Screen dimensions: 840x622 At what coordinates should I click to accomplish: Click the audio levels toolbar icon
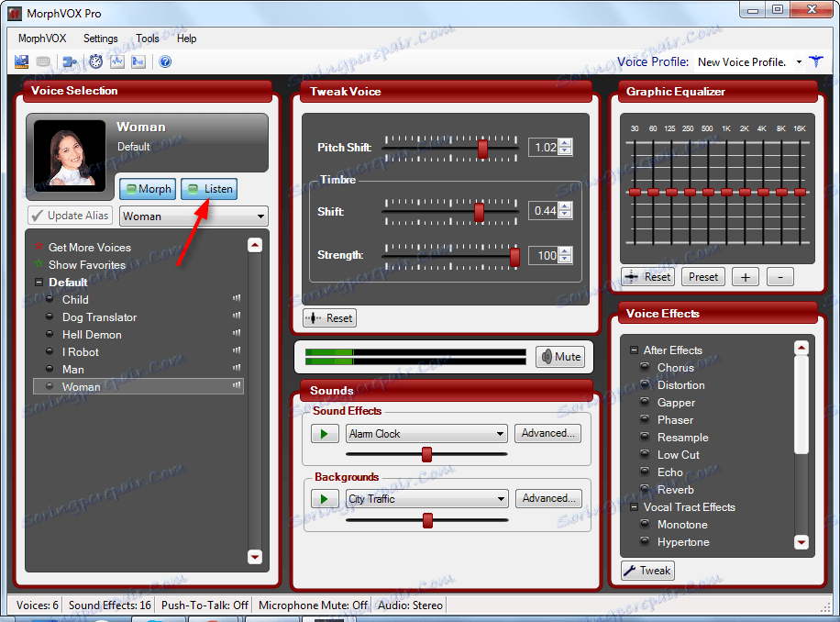tap(138, 61)
